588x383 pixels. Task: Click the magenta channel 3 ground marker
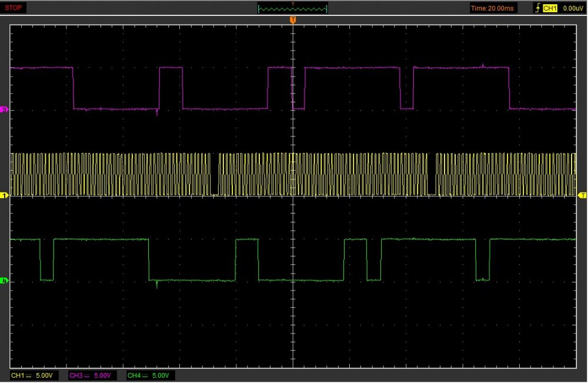(5, 110)
